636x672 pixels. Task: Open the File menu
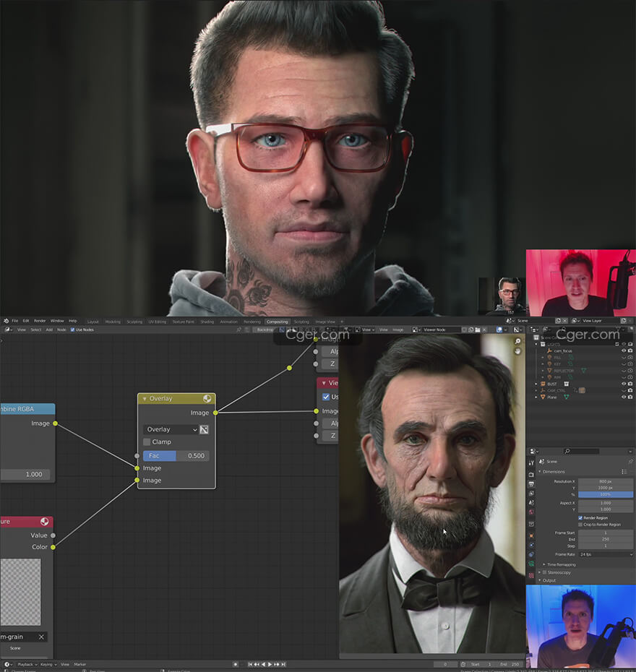click(x=15, y=321)
